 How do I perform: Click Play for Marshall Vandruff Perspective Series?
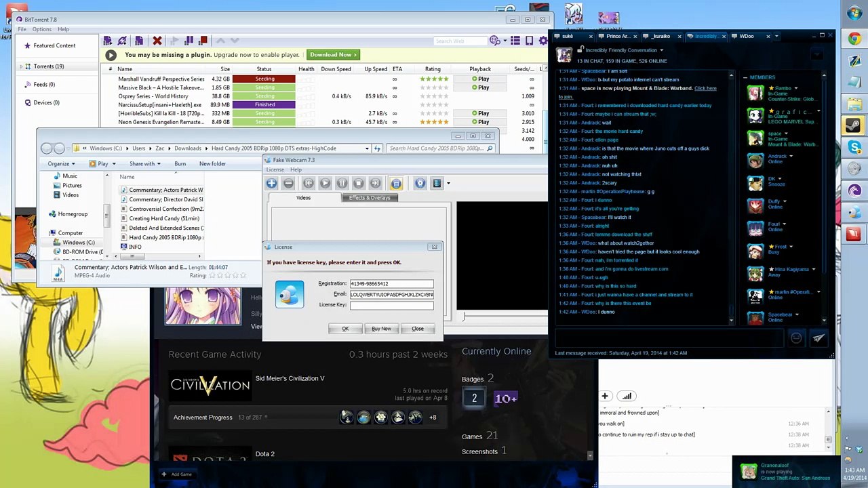click(481, 79)
